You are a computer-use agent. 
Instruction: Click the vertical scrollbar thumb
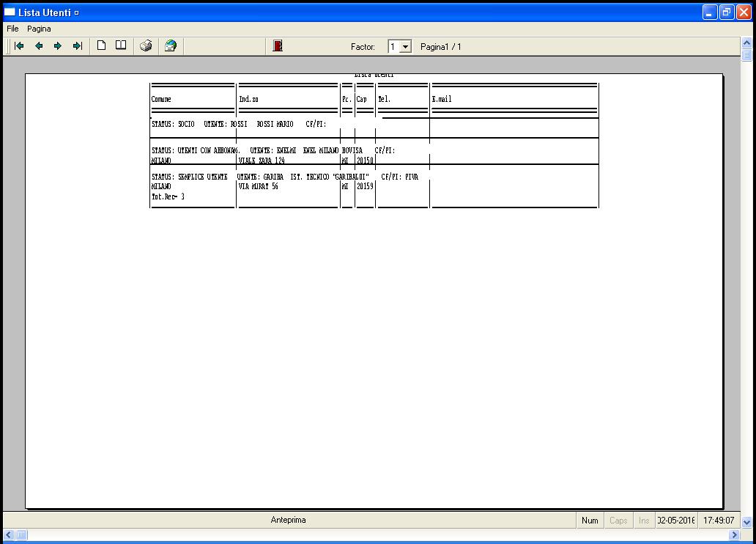tap(746, 55)
